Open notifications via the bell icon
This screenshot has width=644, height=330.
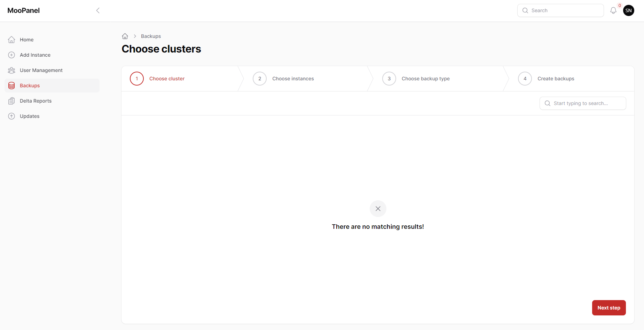pos(613,10)
